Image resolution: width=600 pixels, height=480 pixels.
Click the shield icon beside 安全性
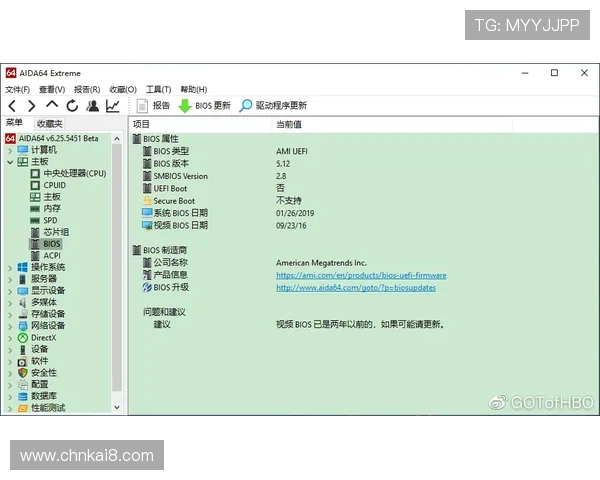[x=23, y=373]
